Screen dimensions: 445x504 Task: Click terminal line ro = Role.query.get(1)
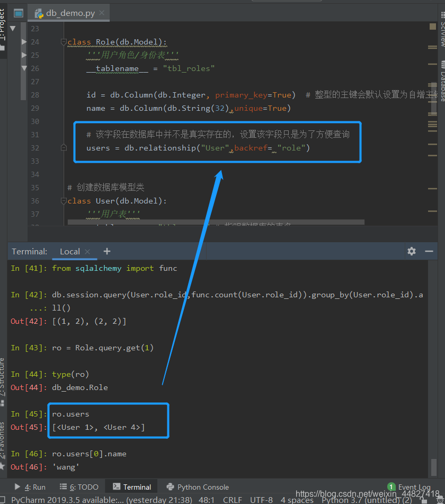point(103,348)
